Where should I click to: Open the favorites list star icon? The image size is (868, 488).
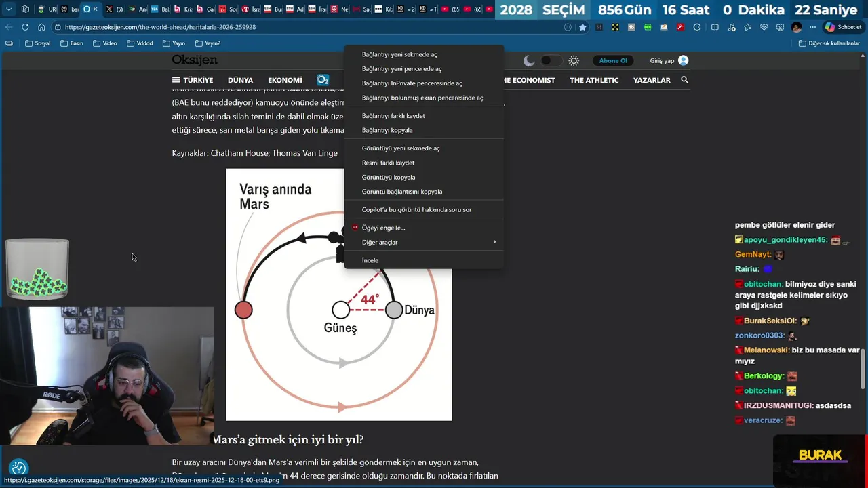tap(747, 27)
